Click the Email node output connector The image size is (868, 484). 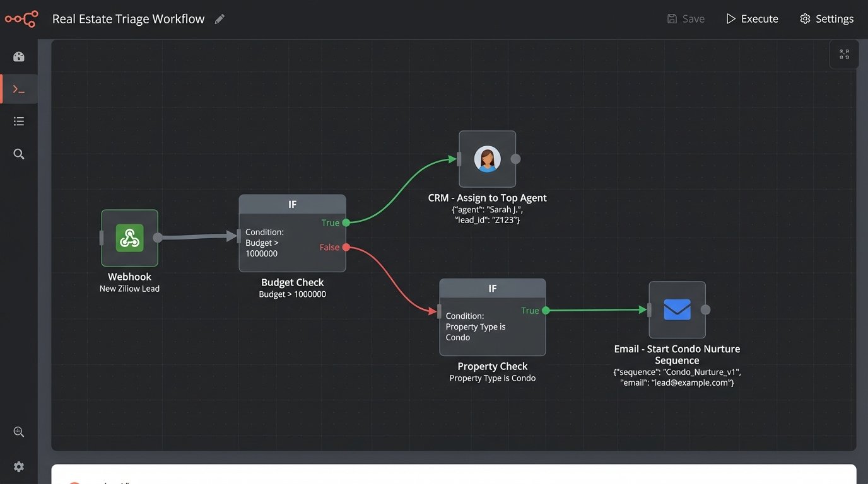click(x=706, y=309)
